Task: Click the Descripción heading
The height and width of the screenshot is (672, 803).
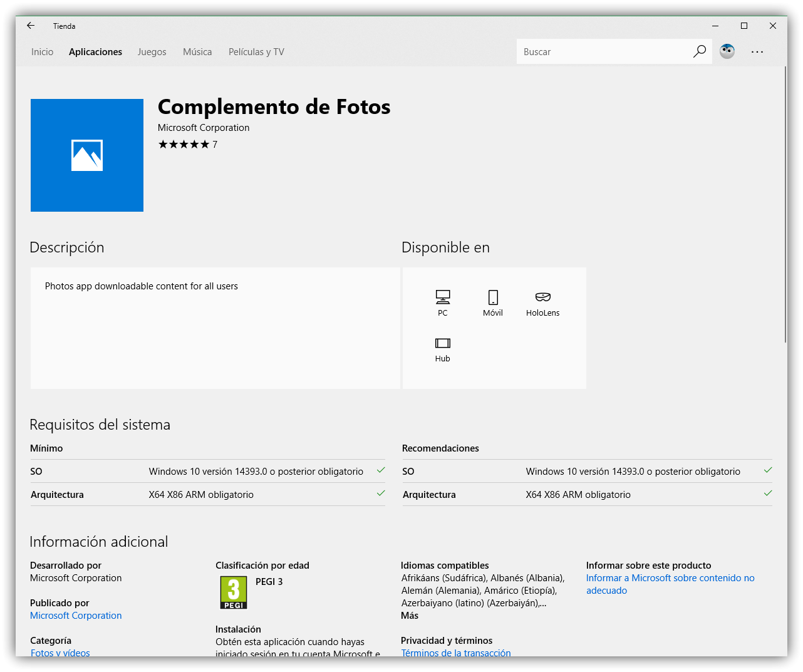Action: click(x=67, y=247)
